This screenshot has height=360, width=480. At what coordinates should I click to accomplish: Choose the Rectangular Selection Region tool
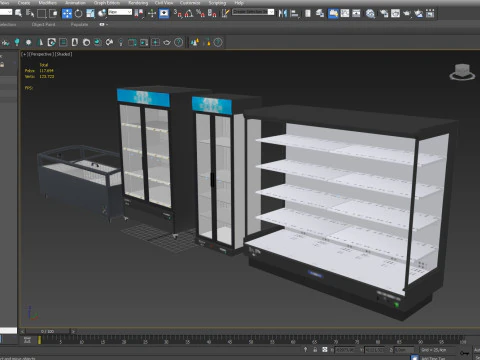pos(42,13)
